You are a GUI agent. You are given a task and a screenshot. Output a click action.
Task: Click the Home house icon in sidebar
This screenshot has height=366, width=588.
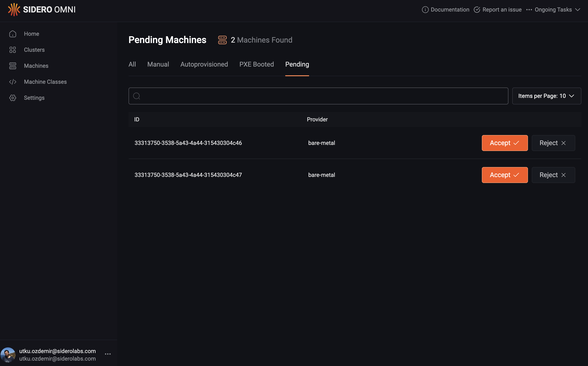[12, 34]
